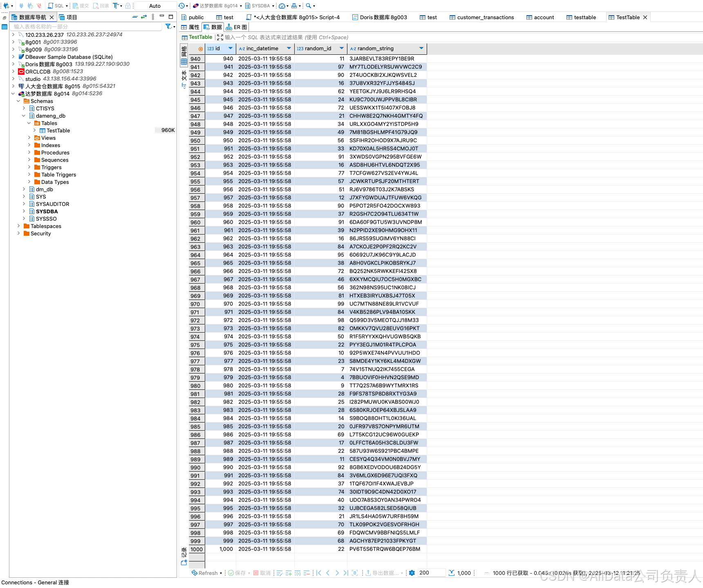The width and height of the screenshot is (703, 588).
Task: Click the padlock icon in top toolbar
Action: pyautogui.click(x=128, y=6)
